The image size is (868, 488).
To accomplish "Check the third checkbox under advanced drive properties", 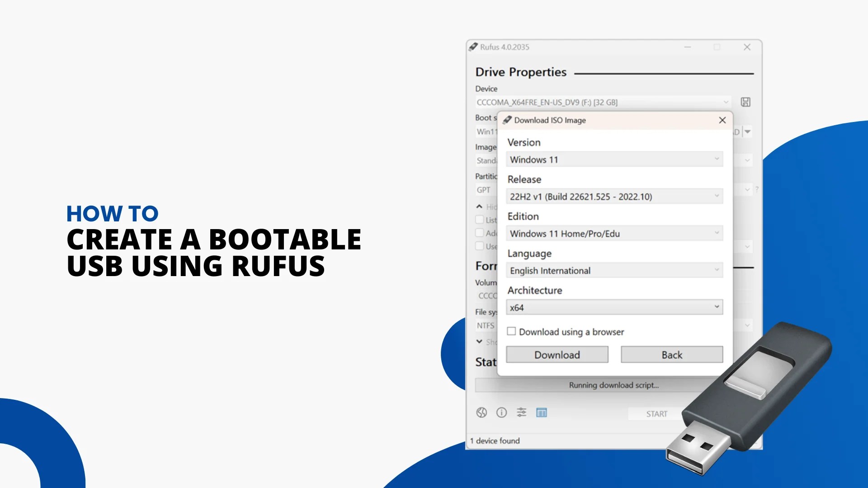I will click(x=479, y=246).
